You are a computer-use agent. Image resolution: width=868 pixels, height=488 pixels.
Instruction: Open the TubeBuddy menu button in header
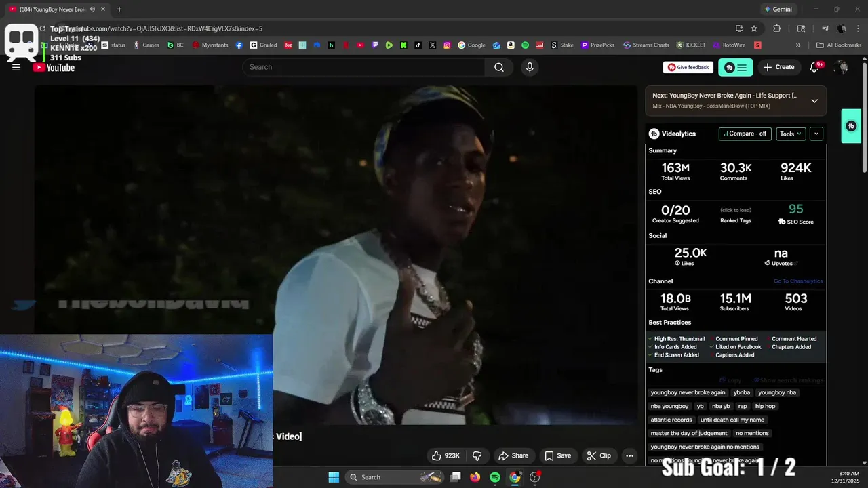coord(736,67)
